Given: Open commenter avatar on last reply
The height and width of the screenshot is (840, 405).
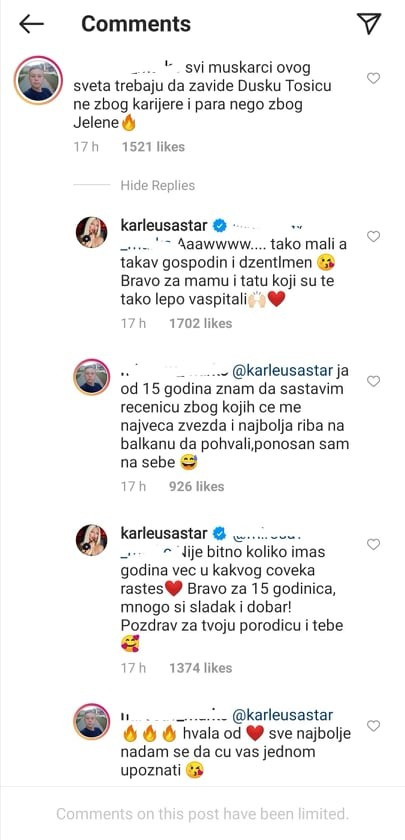Looking at the screenshot, I should (x=91, y=722).
